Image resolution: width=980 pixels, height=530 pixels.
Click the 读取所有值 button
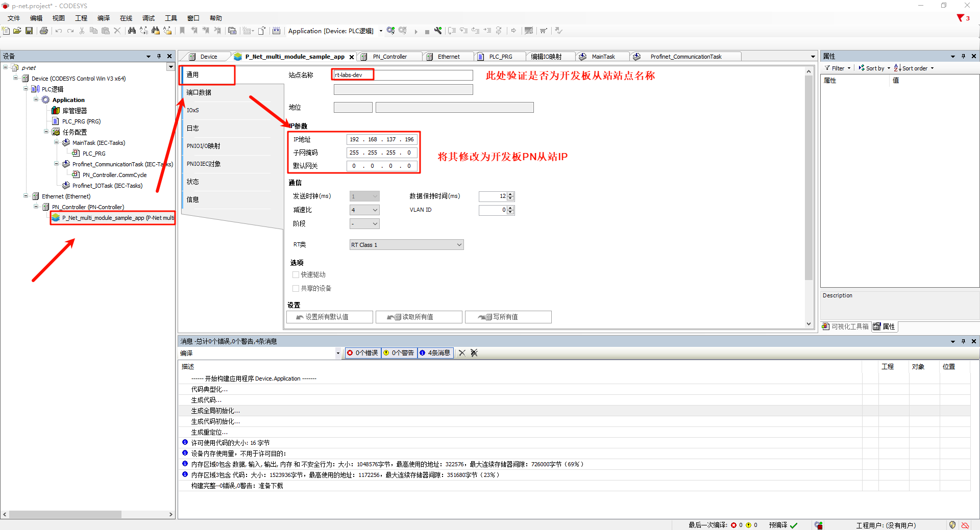tap(419, 317)
